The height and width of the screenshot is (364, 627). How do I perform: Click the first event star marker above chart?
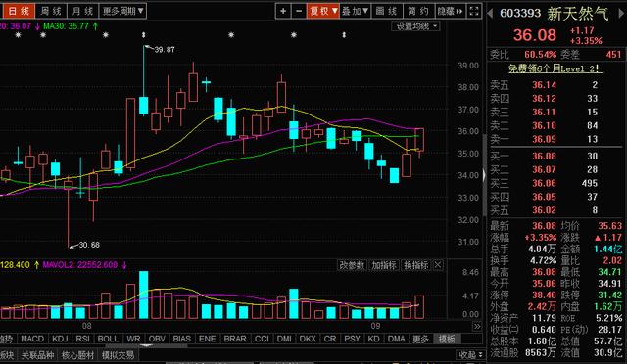pyautogui.click(x=18, y=35)
